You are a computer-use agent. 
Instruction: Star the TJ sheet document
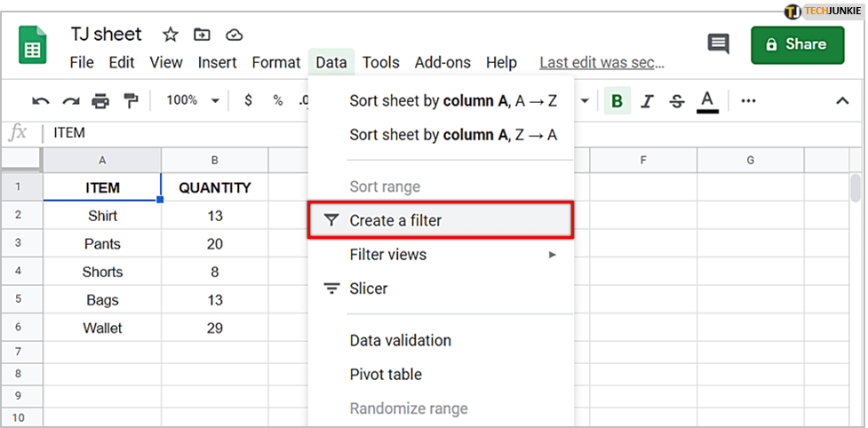(170, 36)
